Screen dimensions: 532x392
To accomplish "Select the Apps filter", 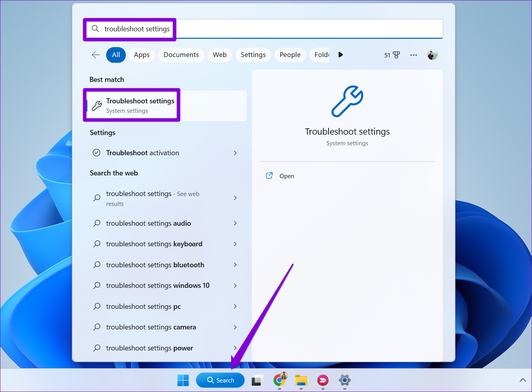I will pos(141,55).
